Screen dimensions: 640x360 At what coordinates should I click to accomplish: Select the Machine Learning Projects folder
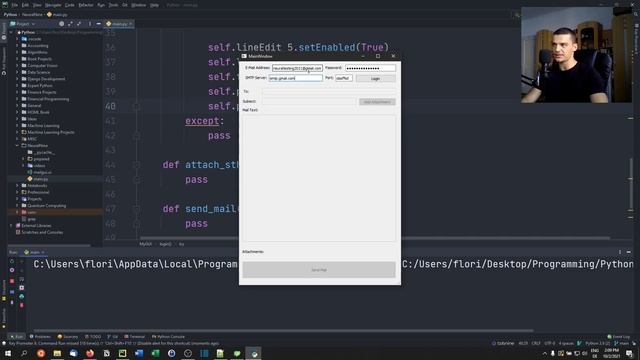pyautogui.click(x=51, y=132)
